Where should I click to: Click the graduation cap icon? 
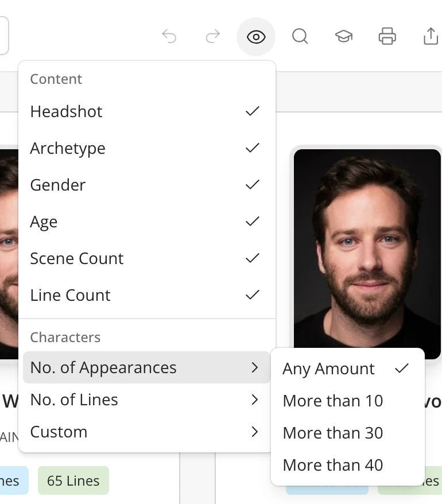coord(344,36)
